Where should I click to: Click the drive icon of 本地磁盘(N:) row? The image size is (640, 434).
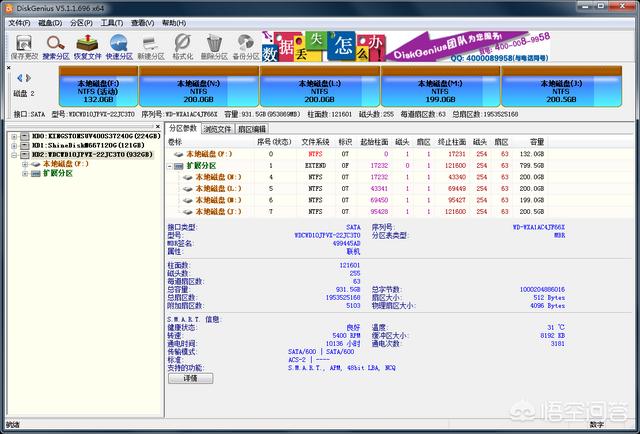coord(188,177)
